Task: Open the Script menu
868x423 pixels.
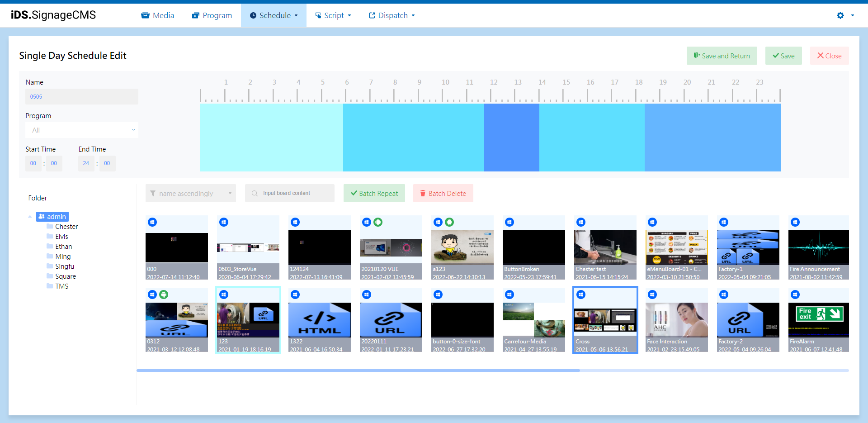Action: [333, 15]
